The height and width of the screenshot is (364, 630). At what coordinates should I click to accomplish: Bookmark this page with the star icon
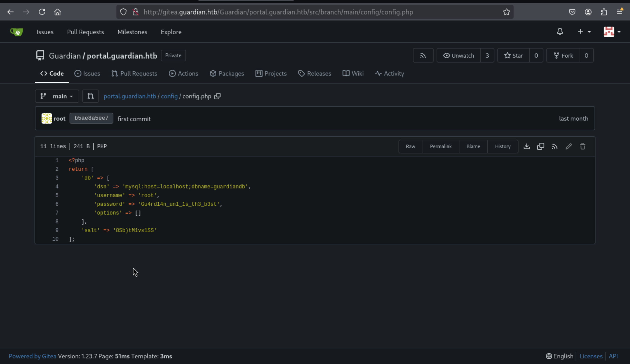(506, 12)
